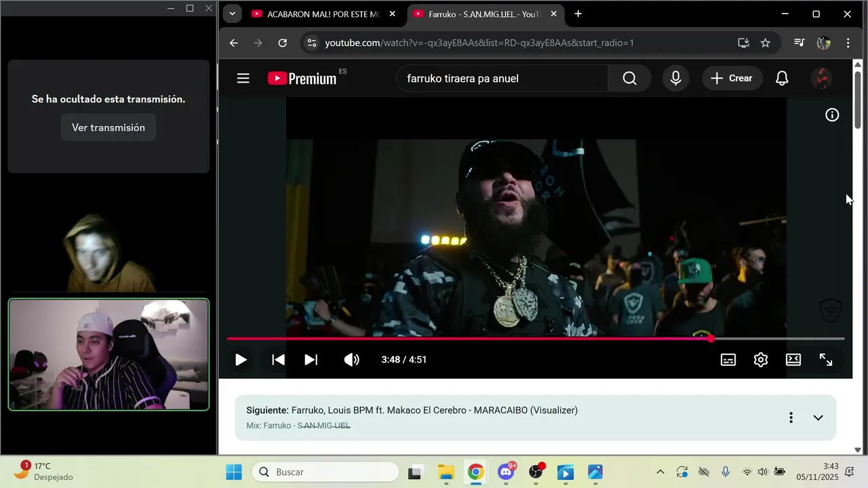This screenshot has width=868, height=488.
Task: Click the Crear button
Action: (732, 79)
